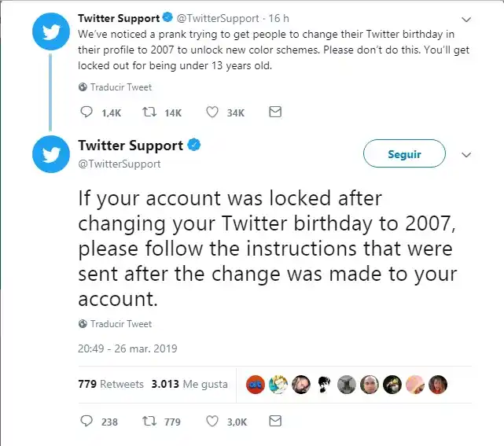Click Traducir Tweet under the main tweet
504x446 pixels.
[x=120, y=324]
